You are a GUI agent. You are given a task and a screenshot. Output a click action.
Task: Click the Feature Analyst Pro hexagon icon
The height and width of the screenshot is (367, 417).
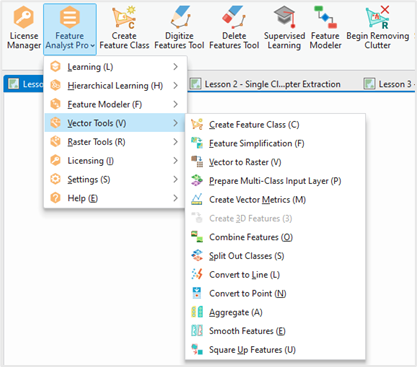[70, 18]
